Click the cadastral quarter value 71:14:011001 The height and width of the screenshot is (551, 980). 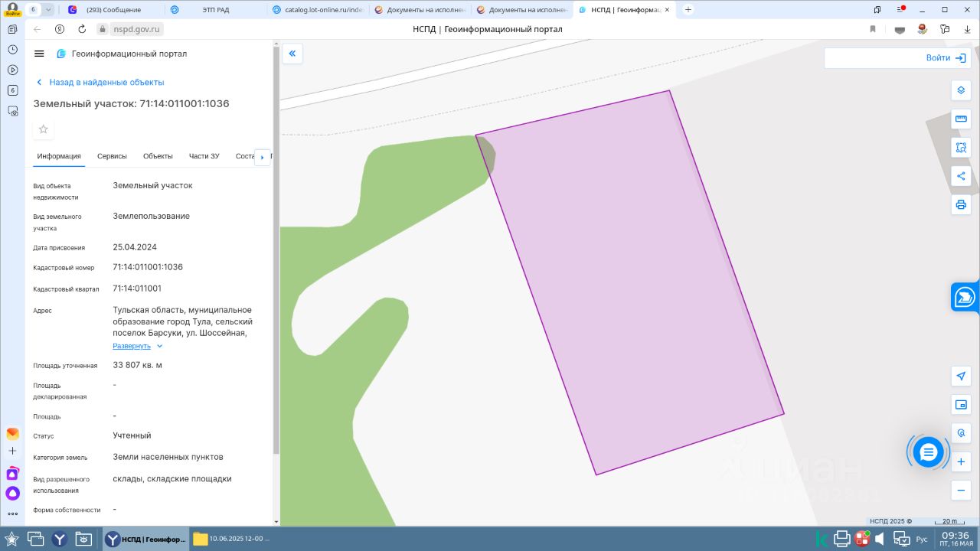(x=137, y=289)
